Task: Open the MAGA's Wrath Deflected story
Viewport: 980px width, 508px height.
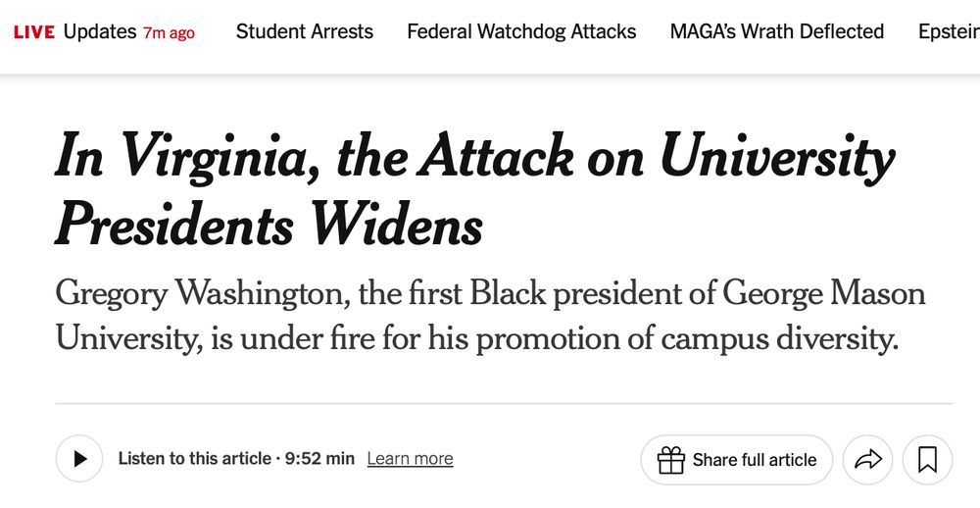Action: (x=777, y=31)
